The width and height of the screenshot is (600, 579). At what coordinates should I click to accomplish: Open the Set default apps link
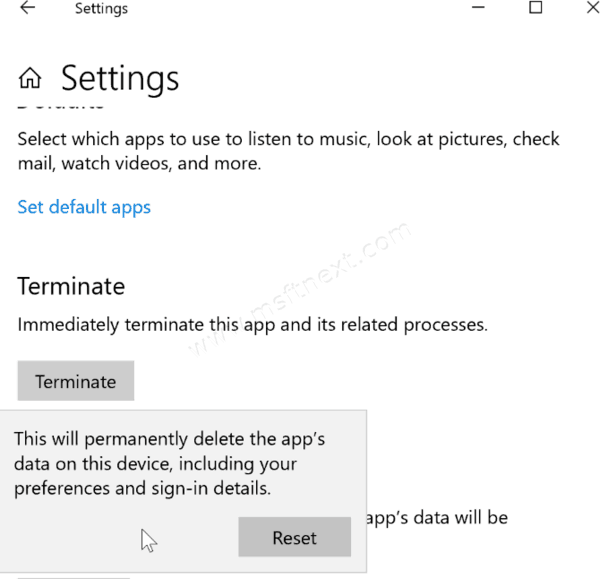[84, 208]
